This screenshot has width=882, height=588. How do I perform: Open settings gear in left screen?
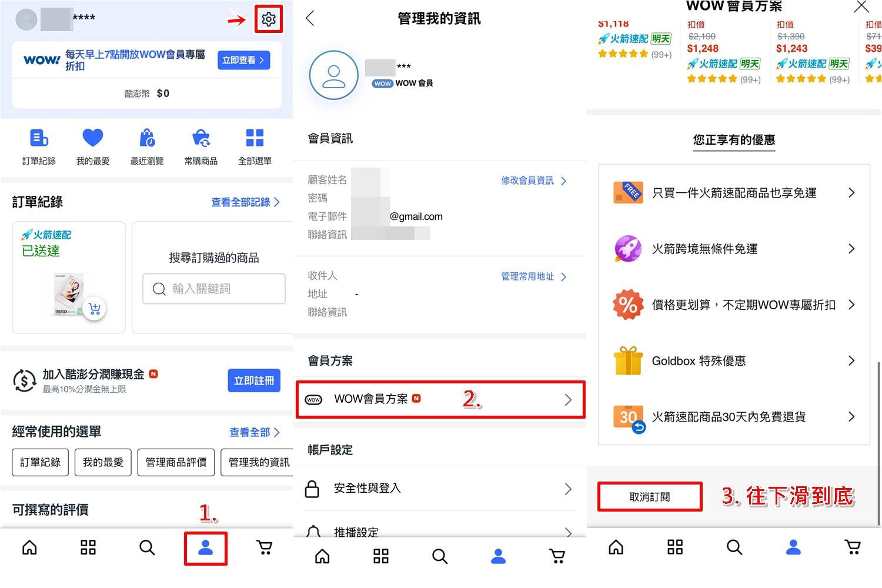click(269, 19)
